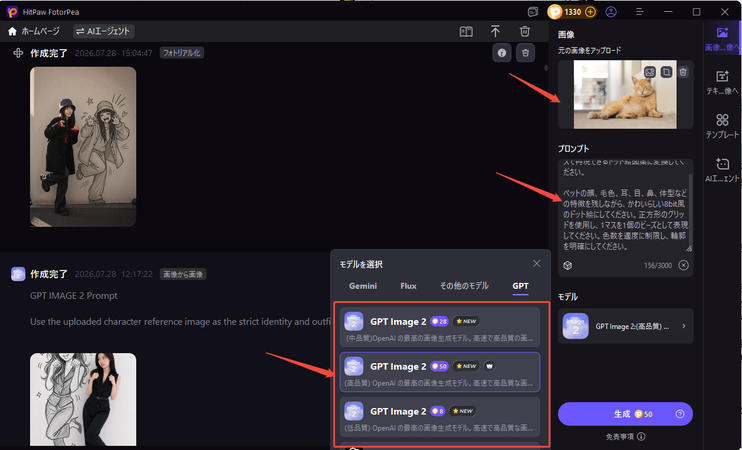Open the tutorial book icon
Screen dimensions: 742x450
[466, 32]
